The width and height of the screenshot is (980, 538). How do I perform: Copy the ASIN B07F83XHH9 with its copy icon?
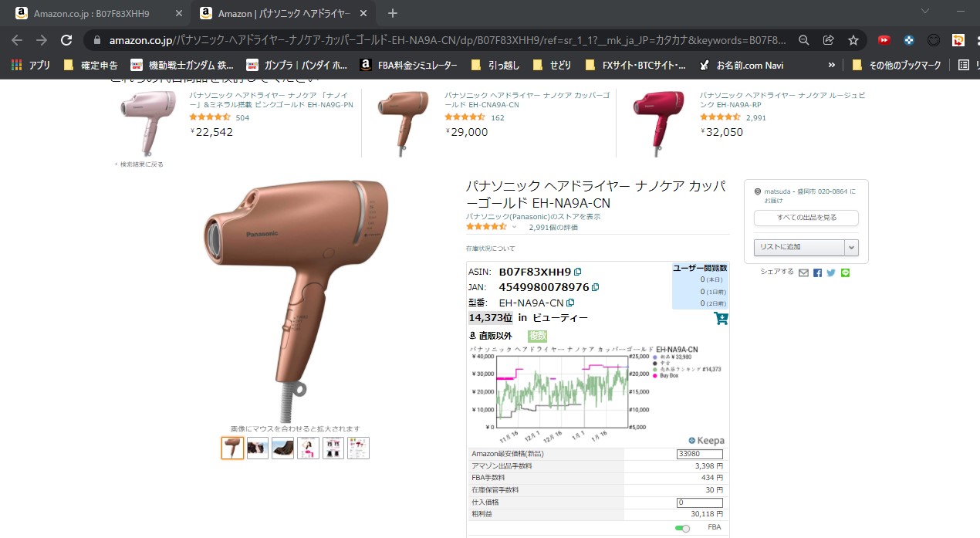click(x=578, y=272)
